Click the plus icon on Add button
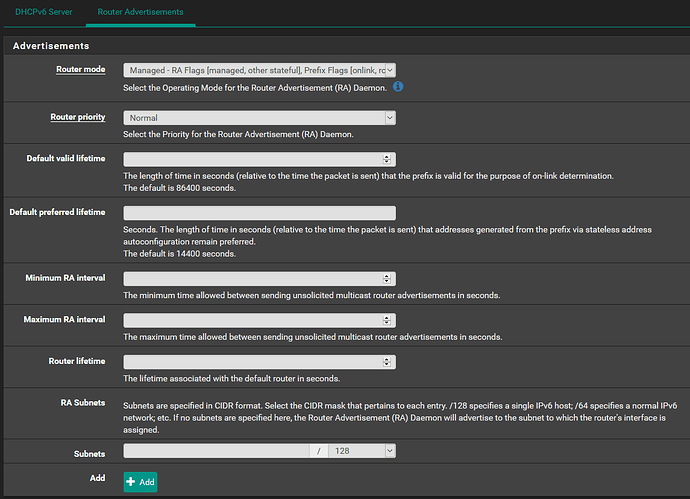Screen dimensions: 690x499 (x=131, y=482)
